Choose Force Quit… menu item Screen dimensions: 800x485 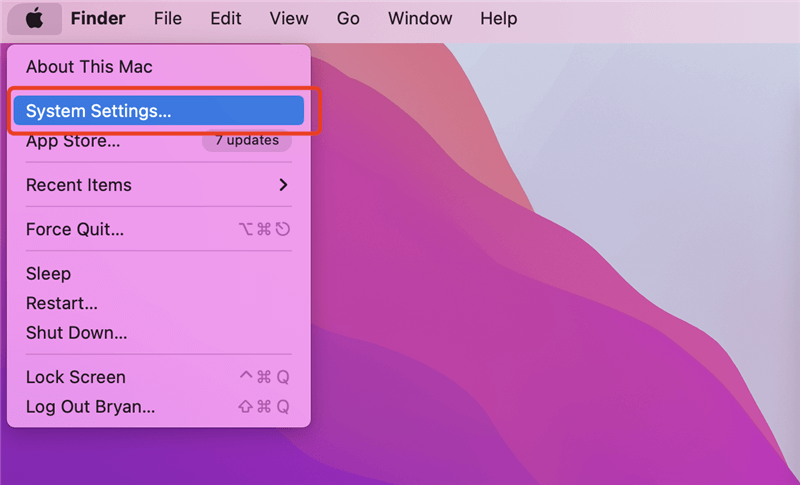point(159,229)
